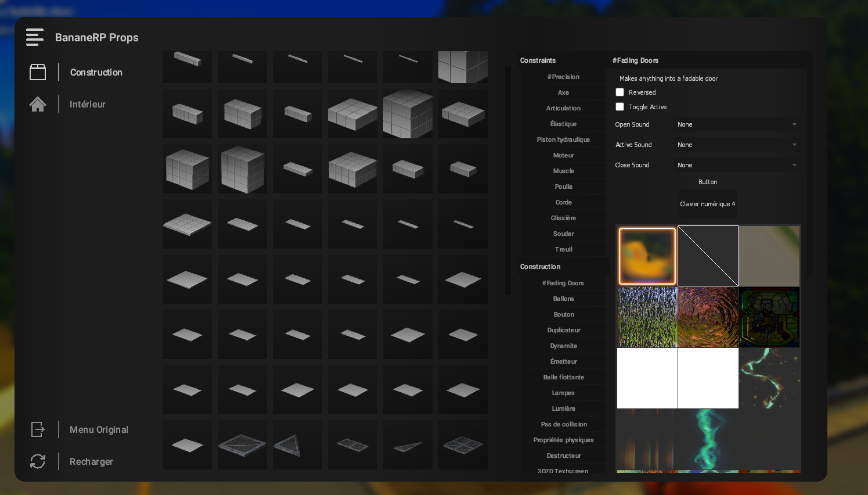
Task: Pick the orange-highlighted blurry material swatch
Action: [x=647, y=256]
